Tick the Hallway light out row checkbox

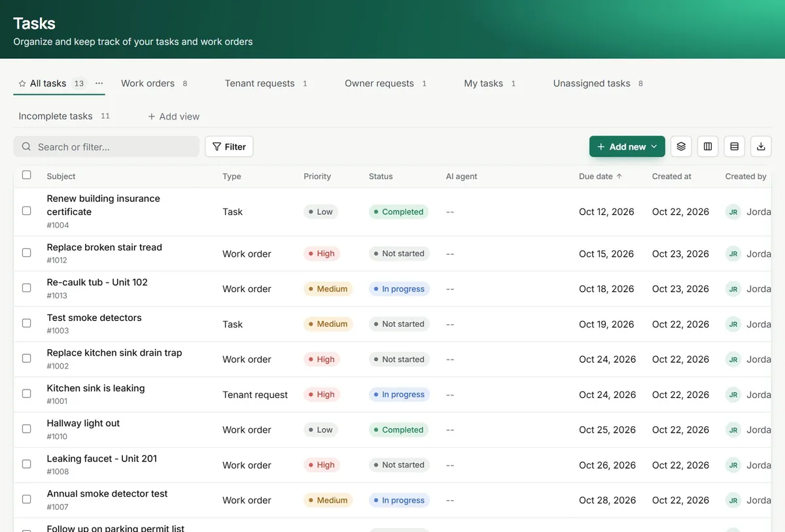pyautogui.click(x=27, y=429)
